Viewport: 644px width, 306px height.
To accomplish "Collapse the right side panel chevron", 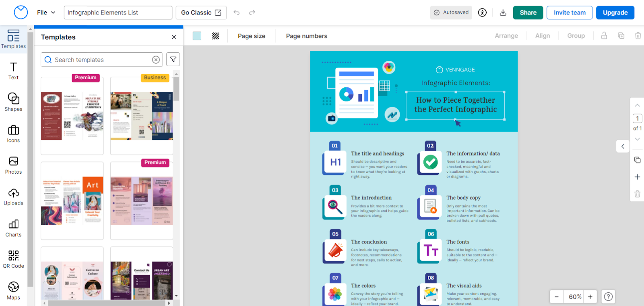I will pos(623,146).
